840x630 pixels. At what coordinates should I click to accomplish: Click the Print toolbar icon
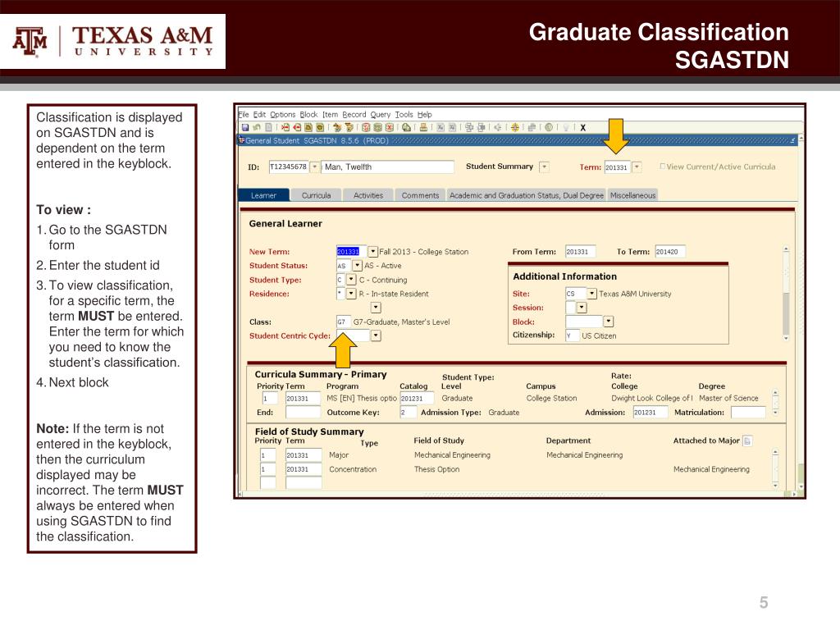[x=423, y=127]
